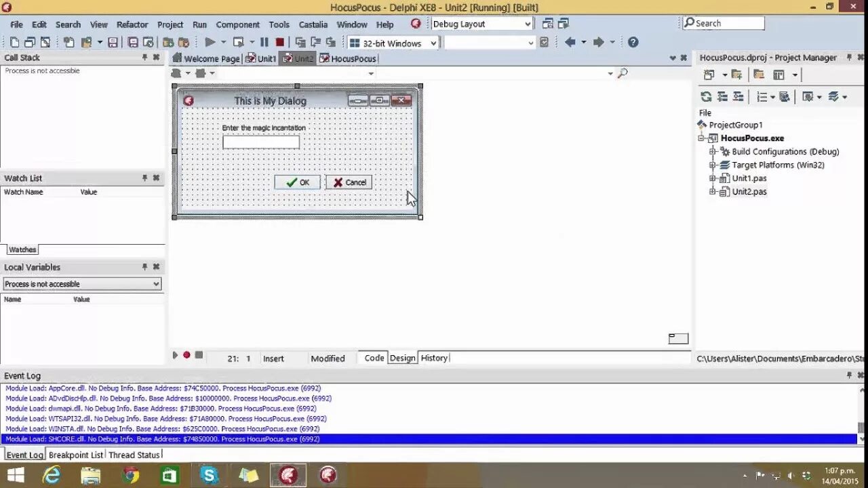Click the Event Log vertical scrollbar
The width and height of the screenshot is (868, 488).
pos(861,413)
